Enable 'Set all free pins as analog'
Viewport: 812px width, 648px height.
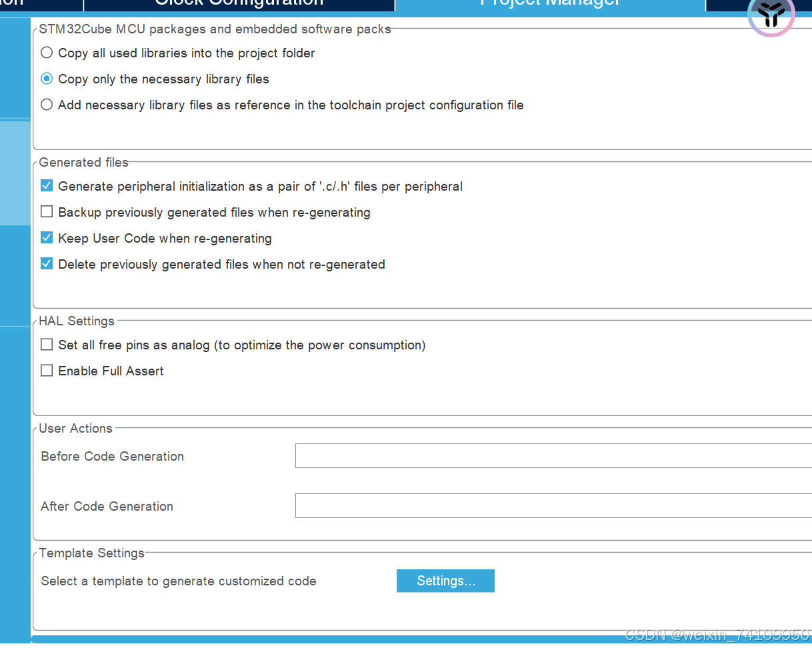point(47,345)
